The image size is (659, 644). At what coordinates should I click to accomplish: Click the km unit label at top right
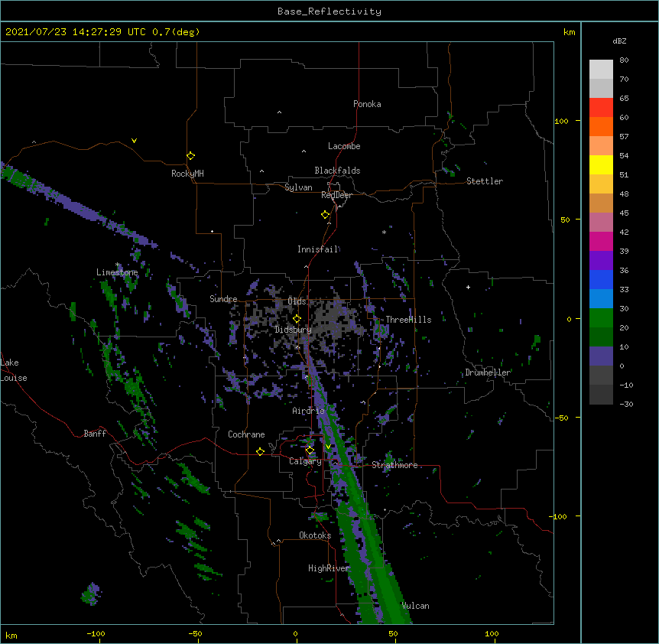coord(569,32)
